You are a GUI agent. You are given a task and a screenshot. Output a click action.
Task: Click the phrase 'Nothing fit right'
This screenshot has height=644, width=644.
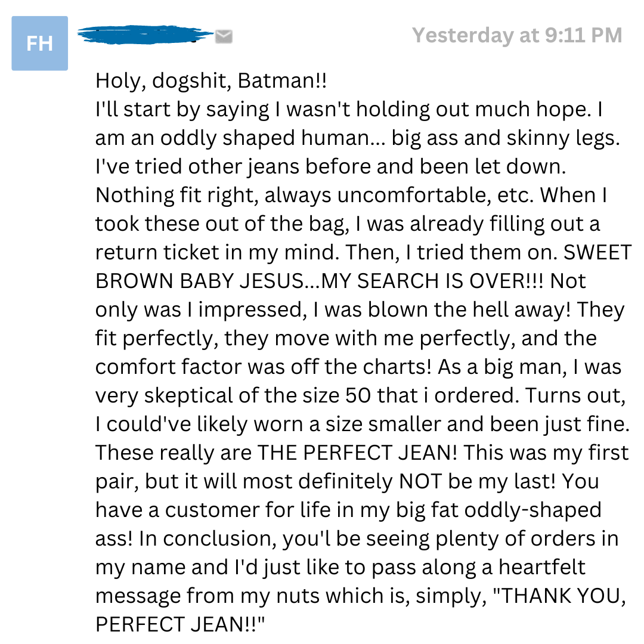coord(177,196)
